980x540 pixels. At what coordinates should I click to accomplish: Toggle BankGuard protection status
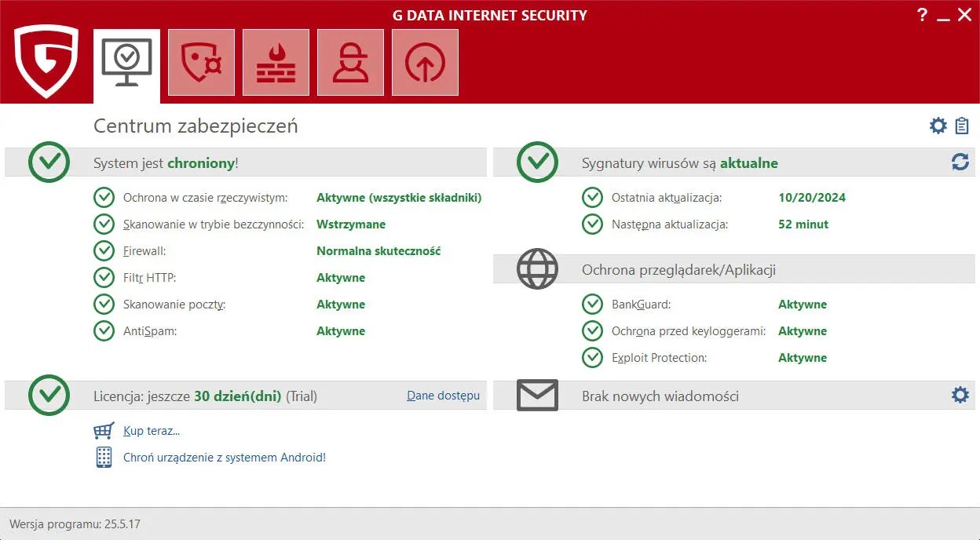[x=803, y=304]
